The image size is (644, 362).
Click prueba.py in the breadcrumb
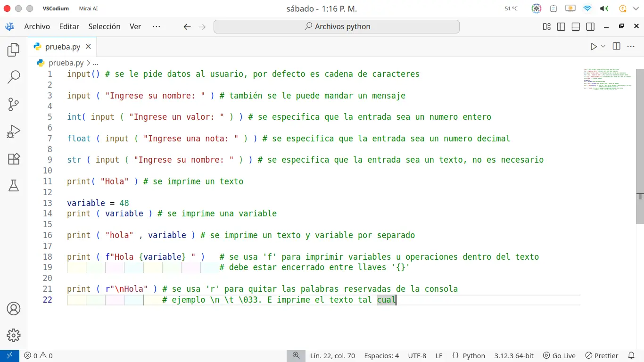pyautogui.click(x=66, y=63)
